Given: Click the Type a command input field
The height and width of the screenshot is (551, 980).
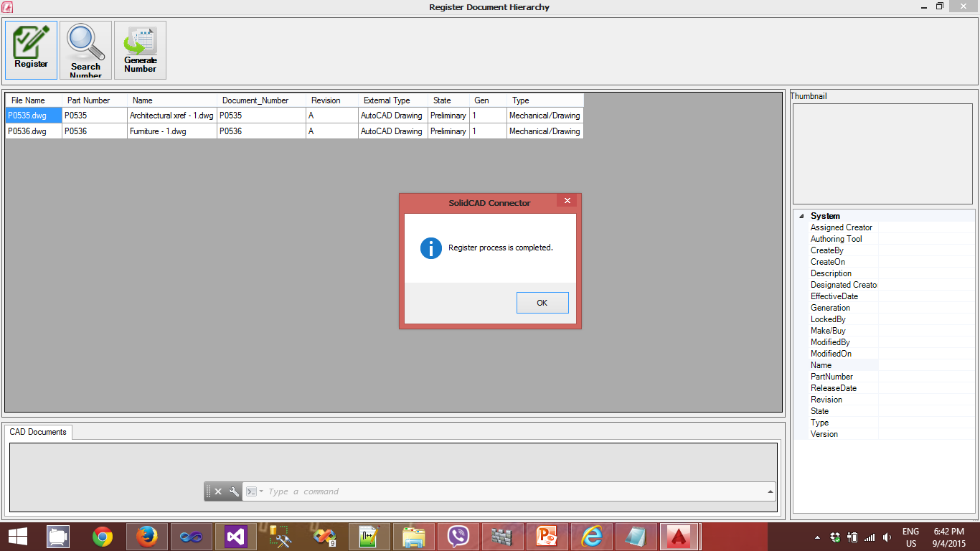Looking at the screenshot, I should click(x=502, y=491).
